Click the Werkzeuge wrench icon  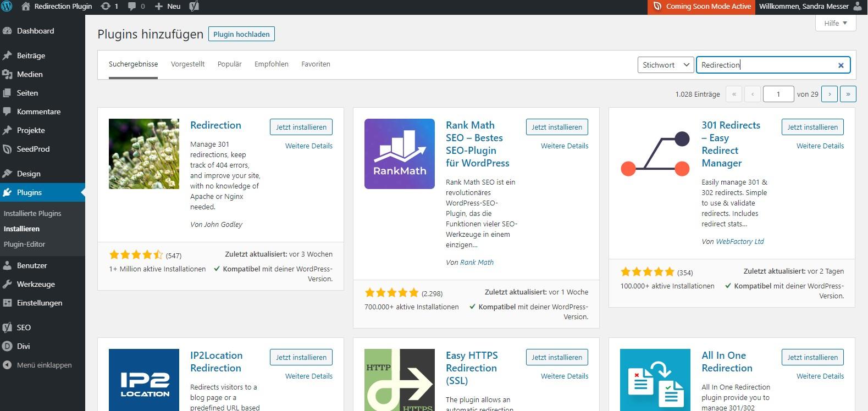tap(7, 284)
